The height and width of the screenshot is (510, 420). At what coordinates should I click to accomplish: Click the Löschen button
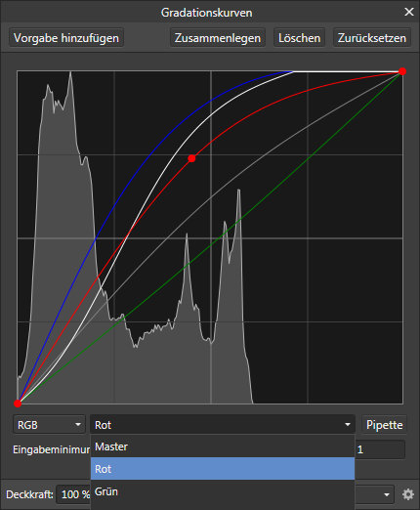point(299,38)
